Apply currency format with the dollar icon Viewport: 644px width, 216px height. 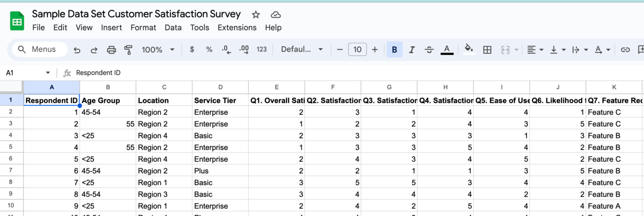pyautogui.click(x=192, y=50)
